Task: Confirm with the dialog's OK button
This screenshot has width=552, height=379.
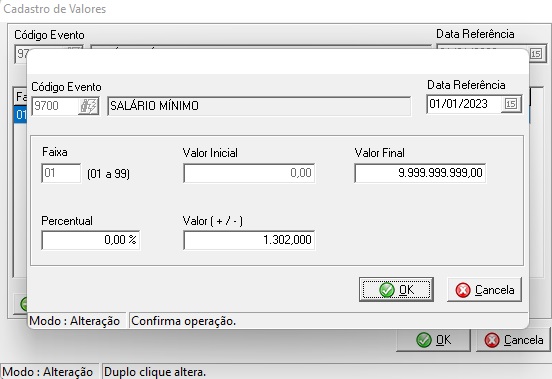Action: point(396,290)
